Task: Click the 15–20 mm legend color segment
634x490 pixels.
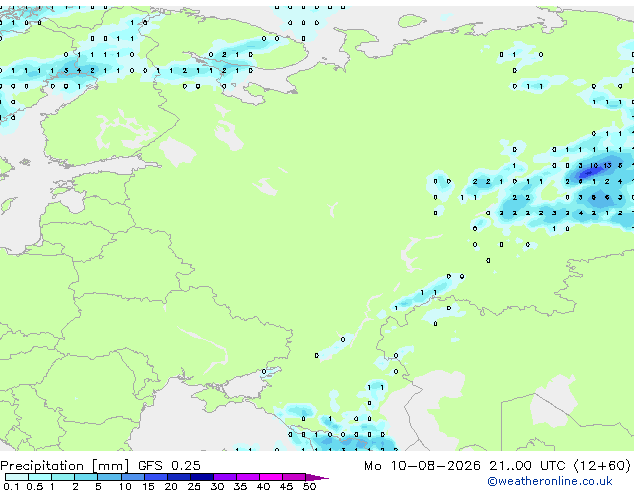Action: [155, 477]
